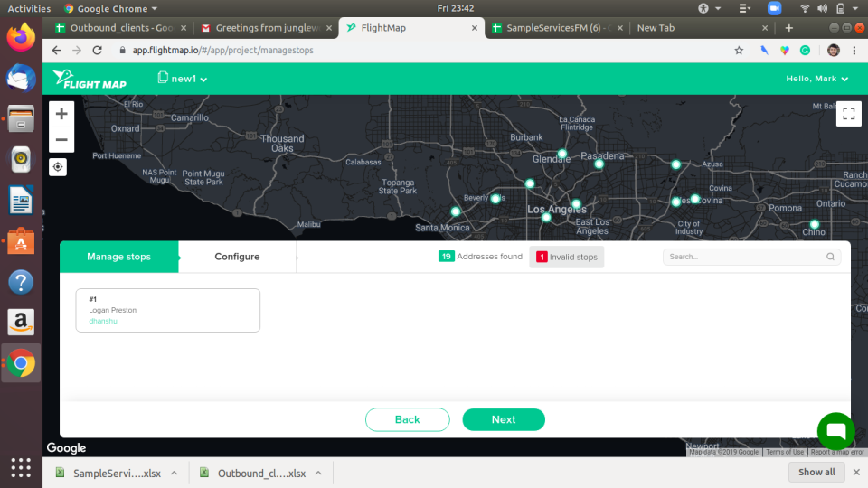Click Show all downloads button

816,472
